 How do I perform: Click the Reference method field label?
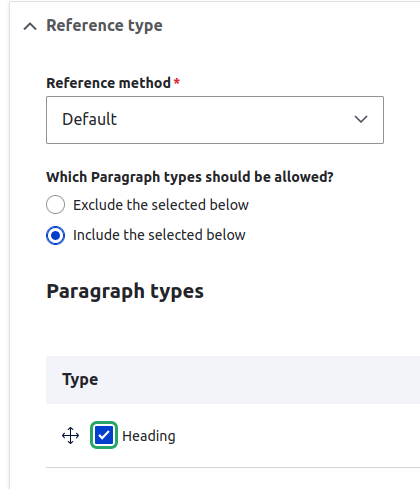[x=109, y=83]
